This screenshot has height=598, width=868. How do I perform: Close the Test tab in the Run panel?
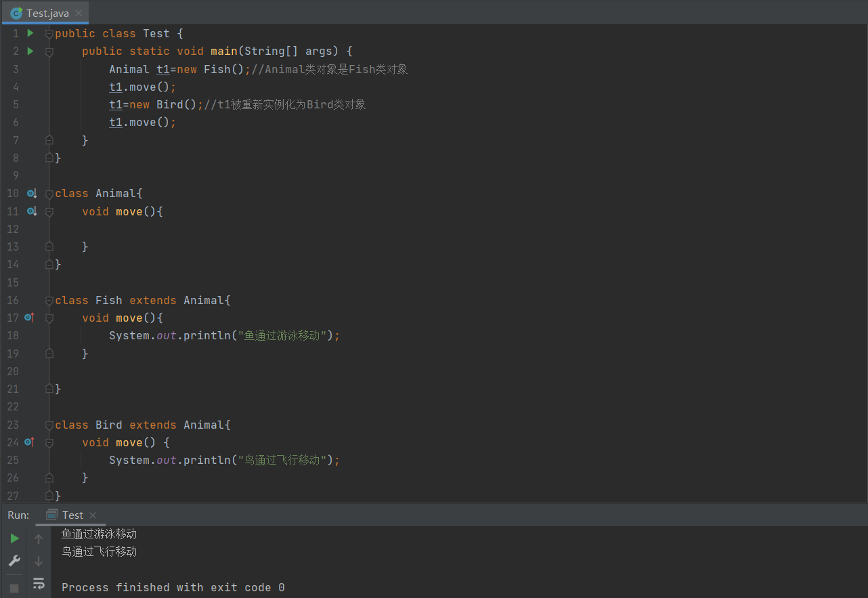93,515
